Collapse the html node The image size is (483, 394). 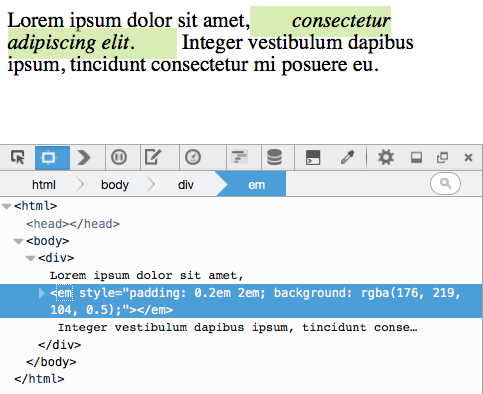pos(7,206)
